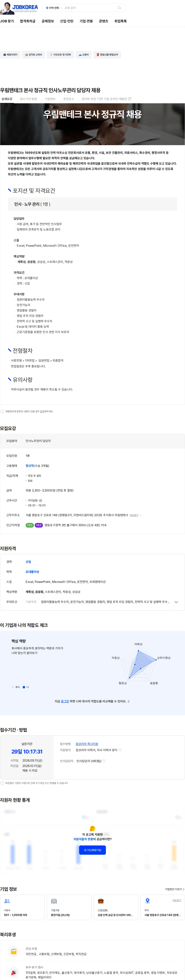Click the 기업구분 building icon

54,901
